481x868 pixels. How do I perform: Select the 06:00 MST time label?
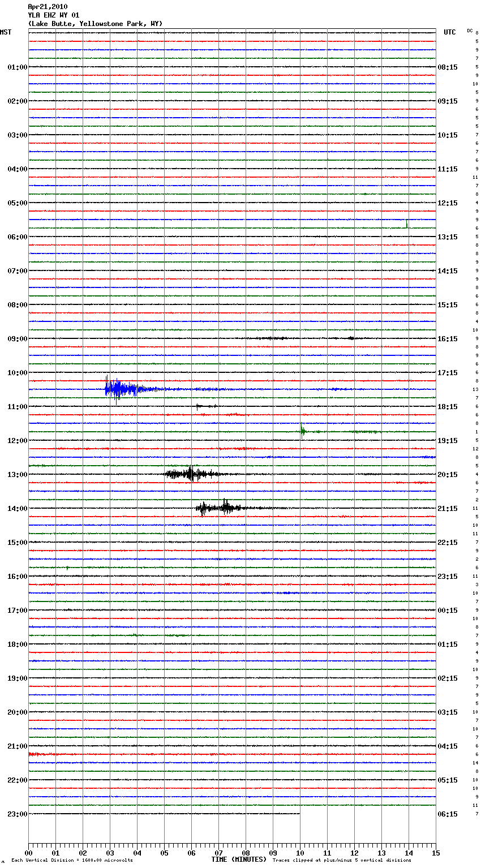(18, 237)
